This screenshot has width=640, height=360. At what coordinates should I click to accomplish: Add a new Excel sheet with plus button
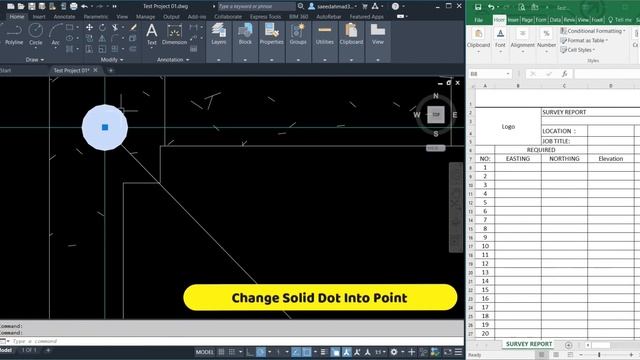[569, 345]
